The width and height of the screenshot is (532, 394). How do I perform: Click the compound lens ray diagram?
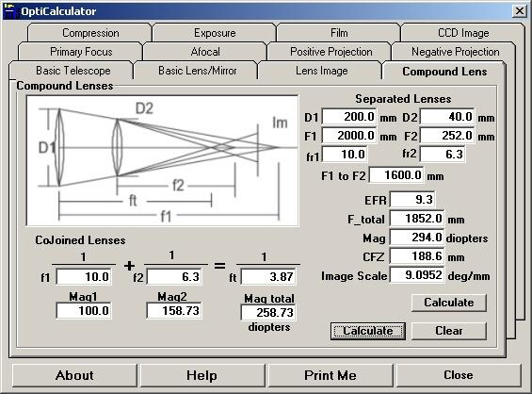[x=163, y=160]
